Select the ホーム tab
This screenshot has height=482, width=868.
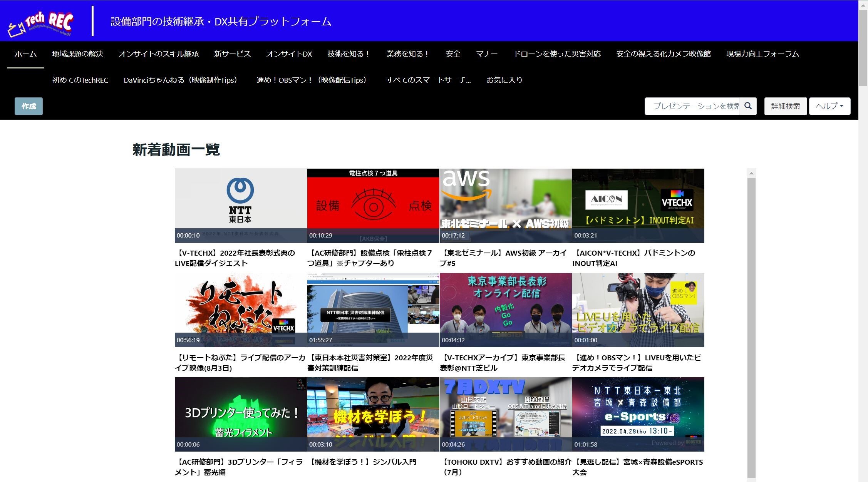[x=25, y=54]
